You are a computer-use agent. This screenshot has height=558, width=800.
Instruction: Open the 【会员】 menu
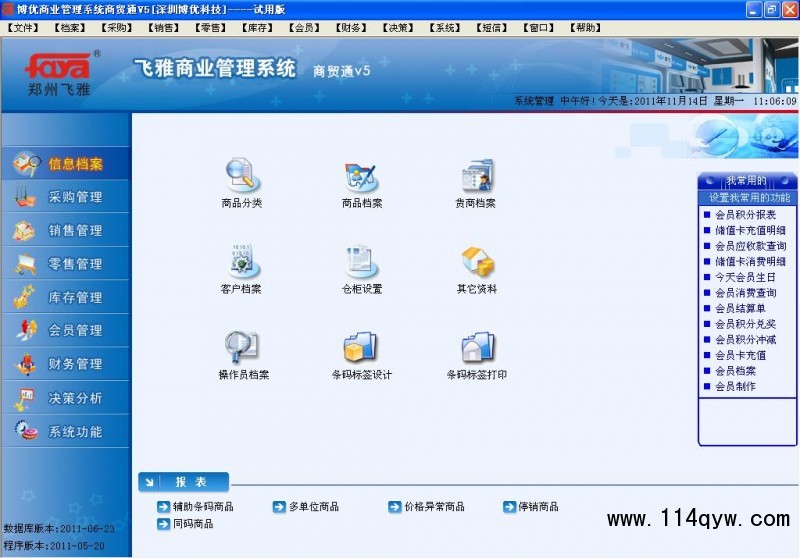coord(308,28)
